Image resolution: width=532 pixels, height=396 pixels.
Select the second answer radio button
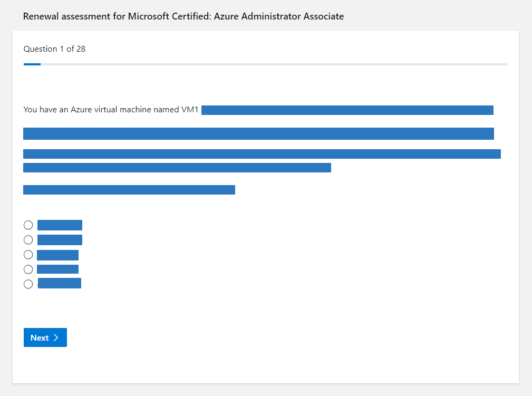(28, 240)
